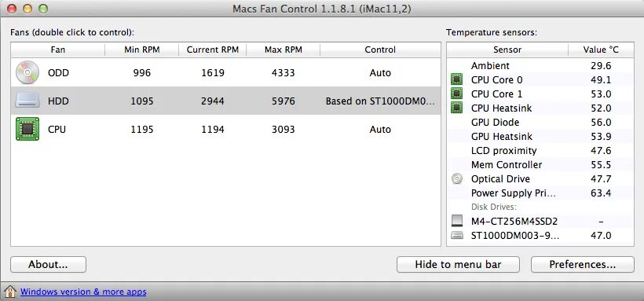Click Hide to menu bar button
The height and width of the screenshot is (301, 644).
[458, 264]
